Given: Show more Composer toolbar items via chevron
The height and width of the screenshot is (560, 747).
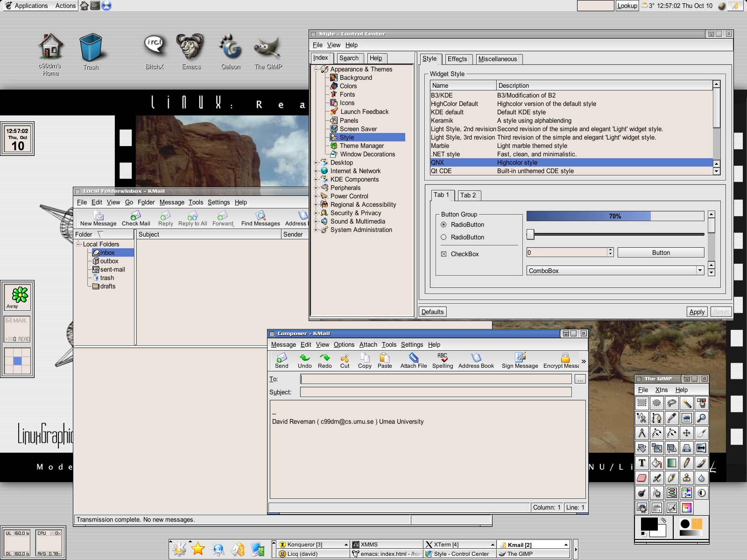Looking at the screenshot, I should pos(584,361).
